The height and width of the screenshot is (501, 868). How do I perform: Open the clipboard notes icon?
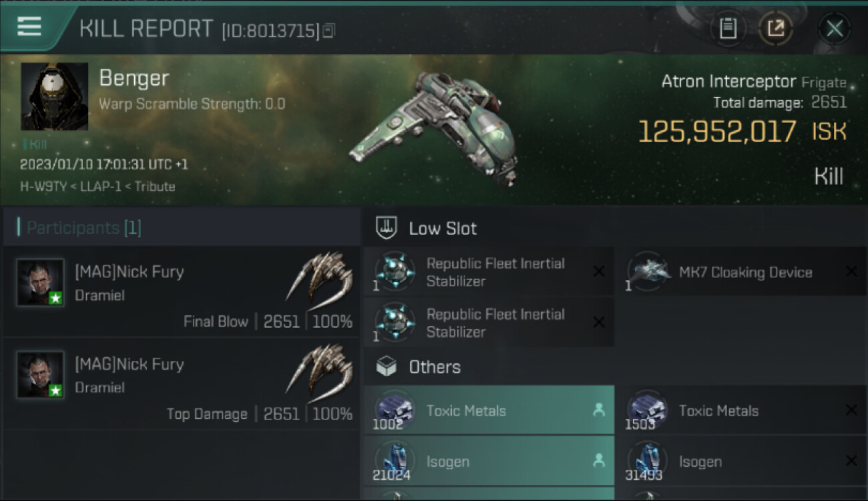click(x=728, y=28)
